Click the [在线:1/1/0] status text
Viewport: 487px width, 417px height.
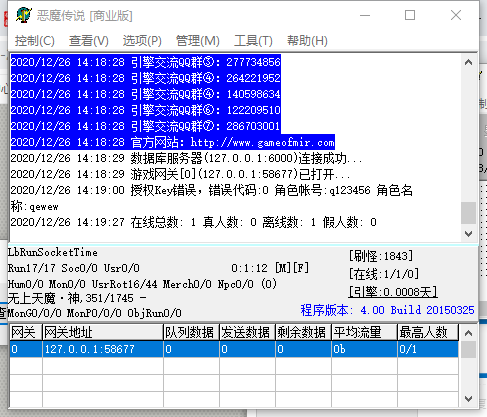[384, 274]
